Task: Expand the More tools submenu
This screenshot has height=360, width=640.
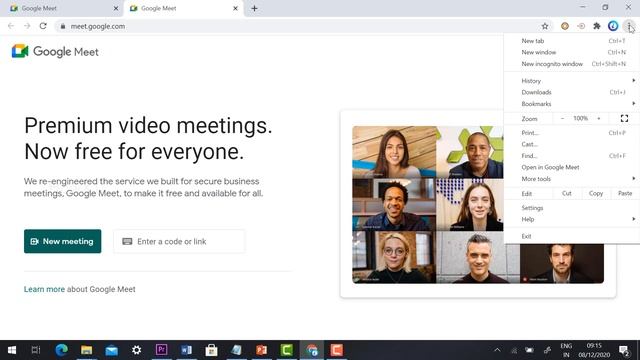Action: pyautogui.click(x=571, y=179)
